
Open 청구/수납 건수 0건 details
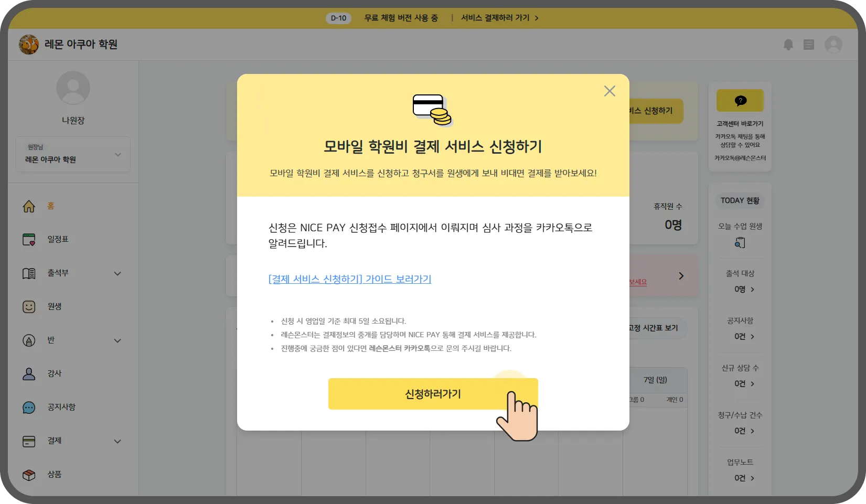coord(744,431)
